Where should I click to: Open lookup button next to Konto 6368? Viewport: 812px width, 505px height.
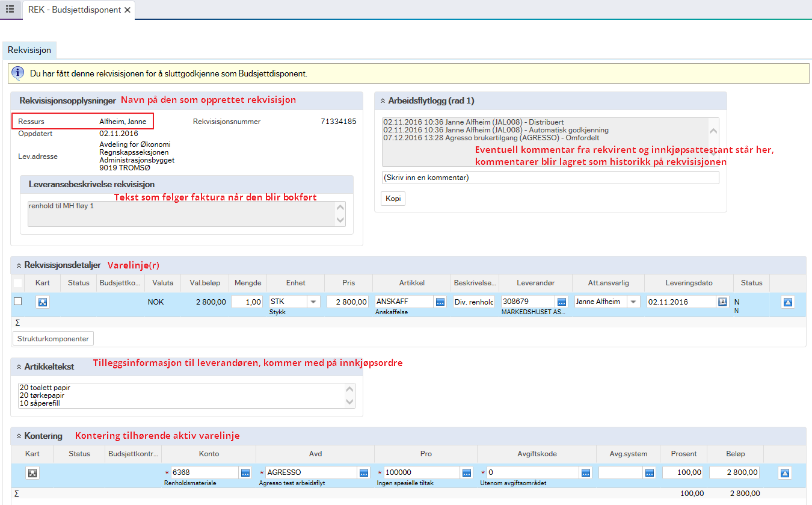click(245, 472)
